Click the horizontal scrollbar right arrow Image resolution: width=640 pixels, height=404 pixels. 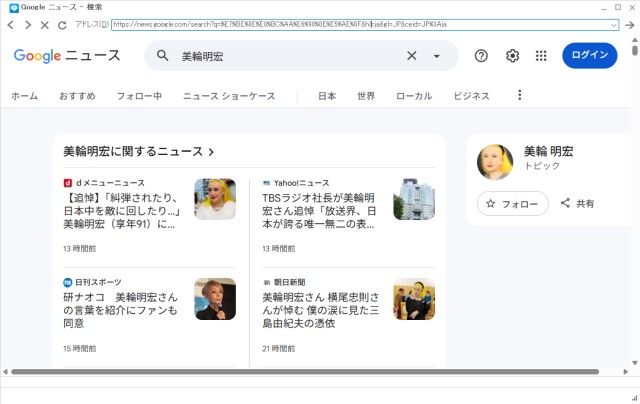tap(625, 372)
